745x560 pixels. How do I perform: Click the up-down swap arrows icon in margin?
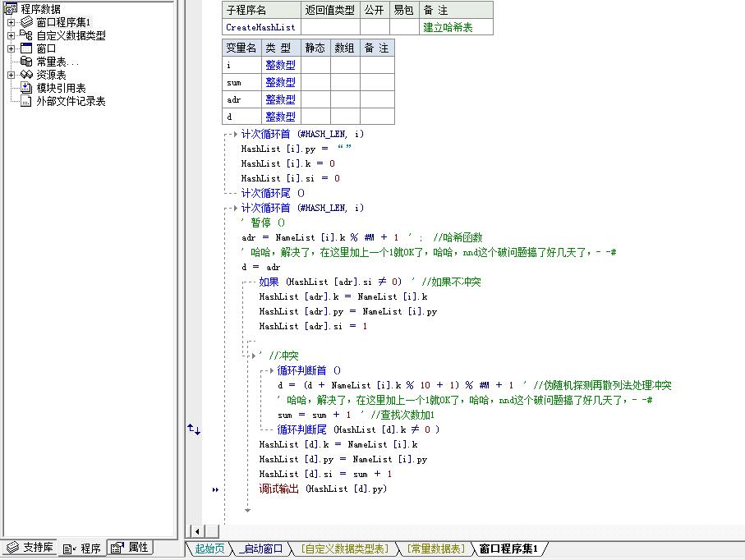[x=194, y=429]
